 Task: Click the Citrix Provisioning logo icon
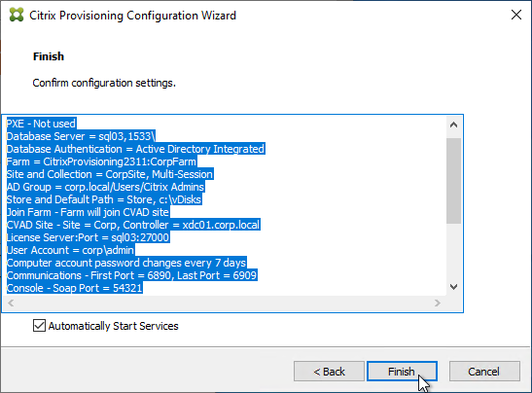17,16
